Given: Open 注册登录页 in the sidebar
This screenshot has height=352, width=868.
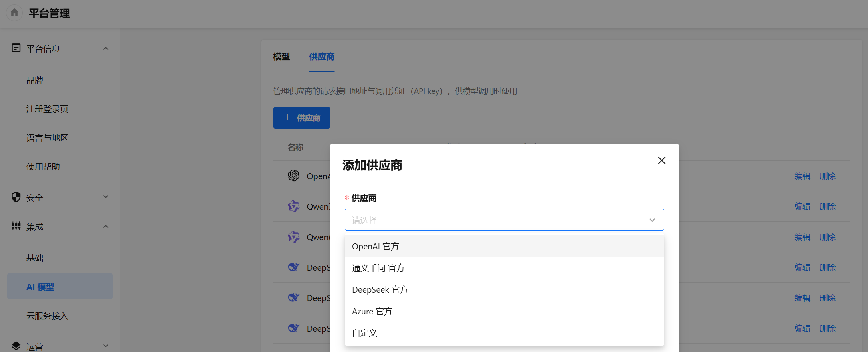Looking at the screenshot, I should [x=47, y=109].
